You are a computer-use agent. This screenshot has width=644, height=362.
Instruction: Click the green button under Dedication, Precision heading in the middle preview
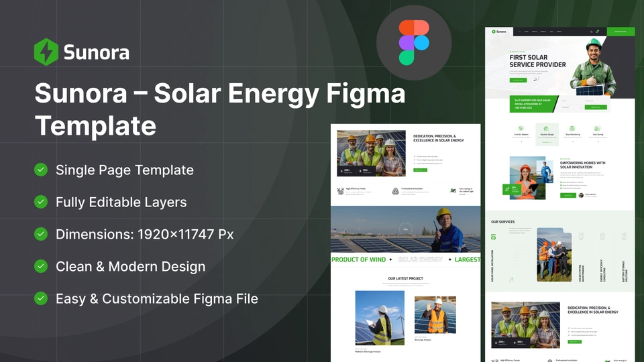[x=420, y=170]
